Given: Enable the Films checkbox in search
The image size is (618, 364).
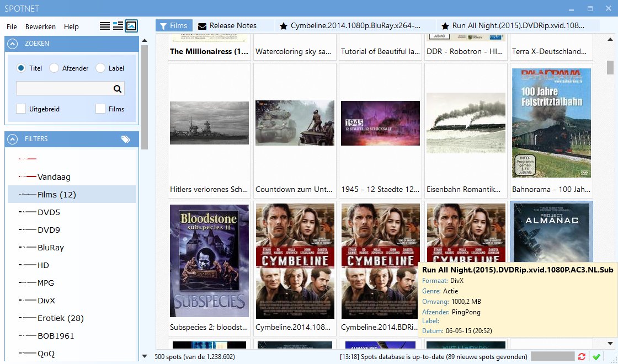Looking at the screenshot, I should (x=100, y=109).
